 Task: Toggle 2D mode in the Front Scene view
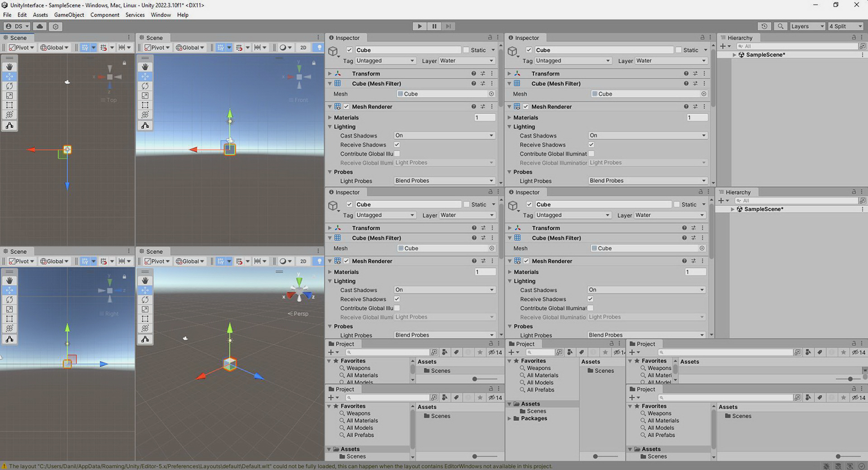[x=303, y=47]
